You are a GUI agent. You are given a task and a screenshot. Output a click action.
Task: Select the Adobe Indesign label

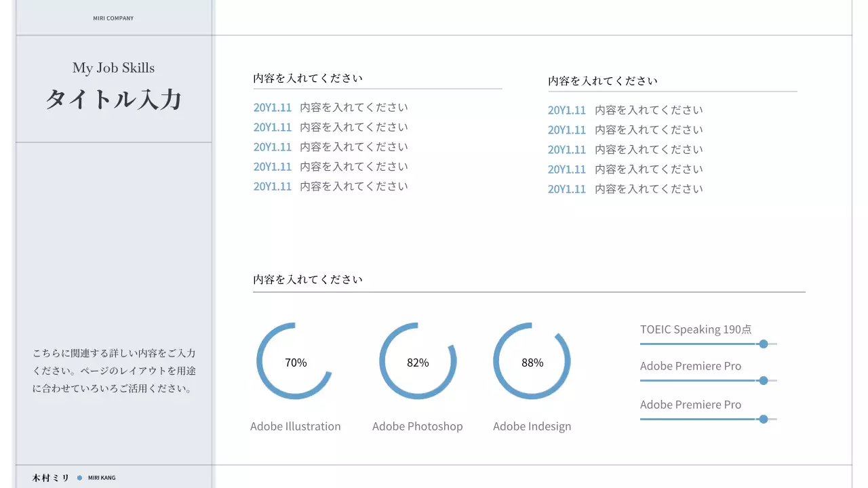(532, 426)
